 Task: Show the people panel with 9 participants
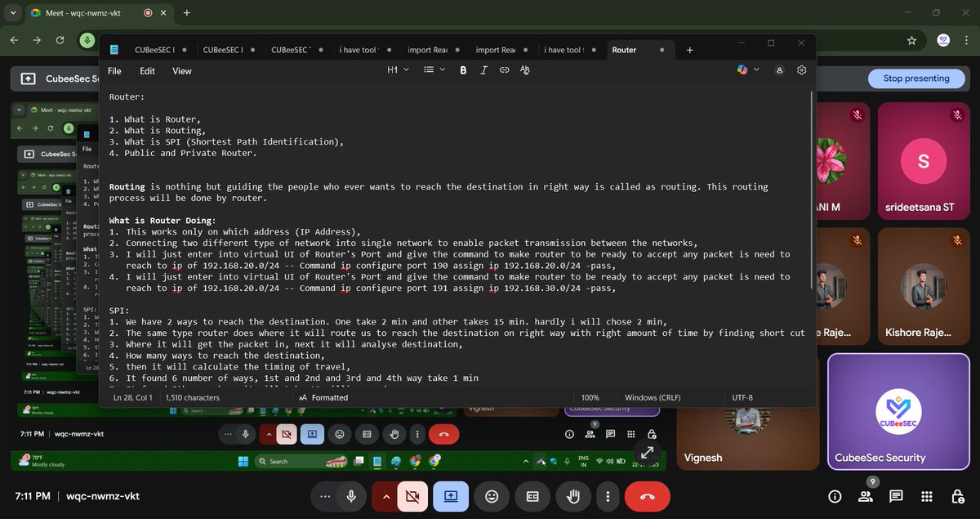tap(866, 496)
